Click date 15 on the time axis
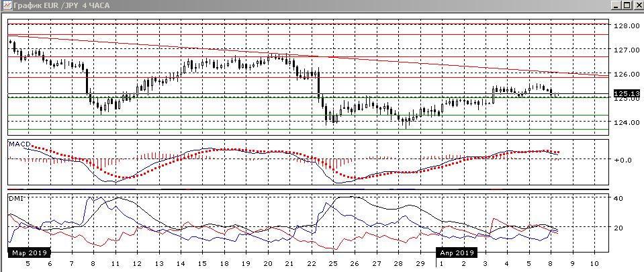644x272 pixels. tap(202, 264)
